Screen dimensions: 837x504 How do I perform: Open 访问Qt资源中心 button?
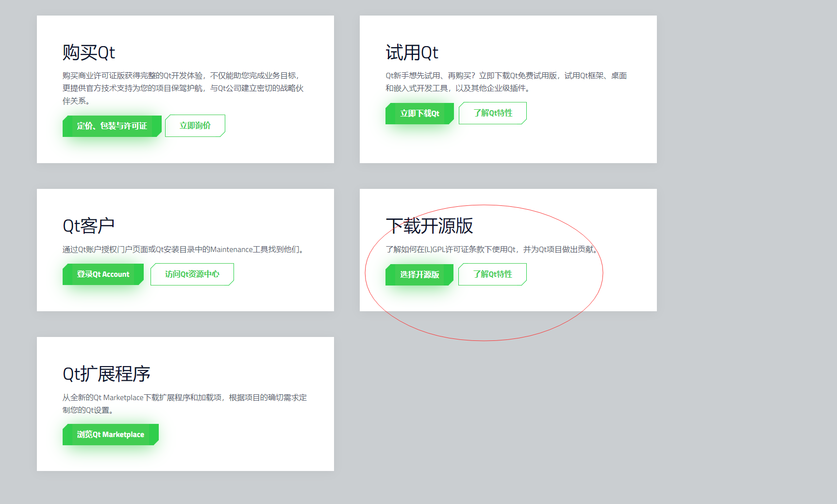192,274
